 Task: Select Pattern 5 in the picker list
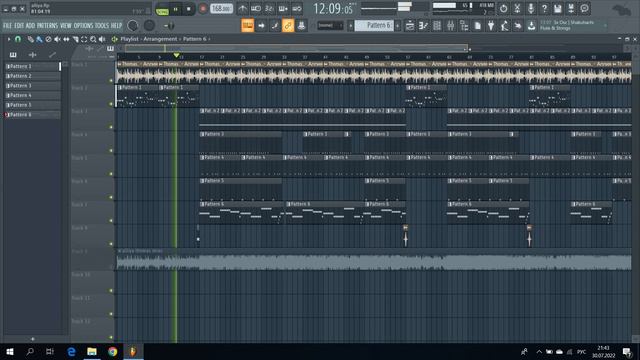click(x=32, y=105)
